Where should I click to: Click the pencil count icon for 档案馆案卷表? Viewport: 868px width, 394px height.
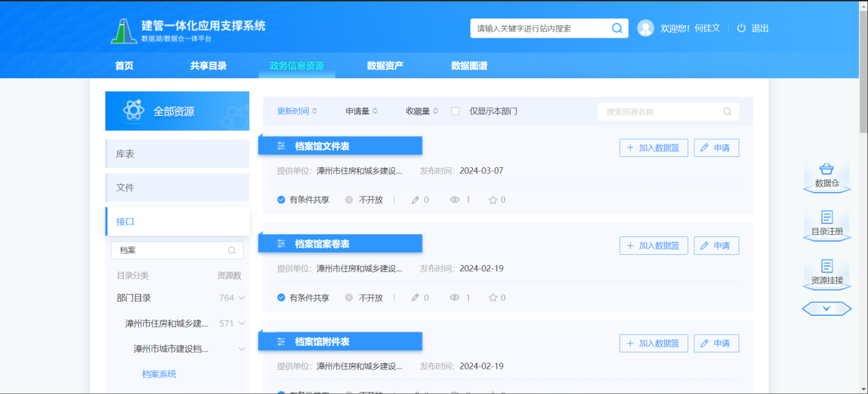pyautogui.click(x=415, y=298)
